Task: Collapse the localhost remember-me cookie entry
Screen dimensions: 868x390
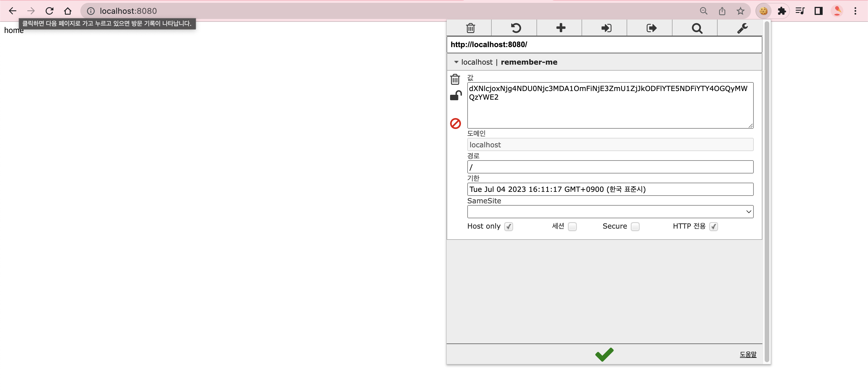Action: [x=456, y=62]
